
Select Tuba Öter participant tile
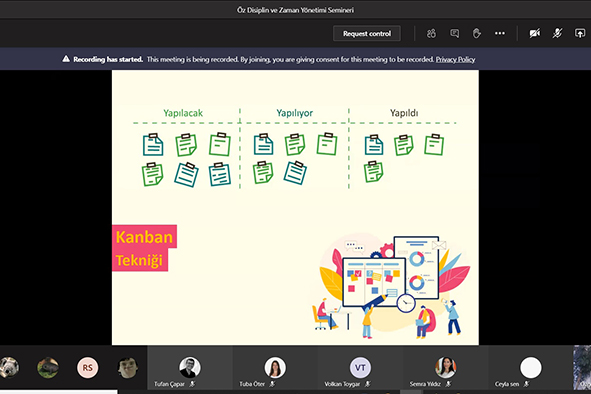(275, 368)
